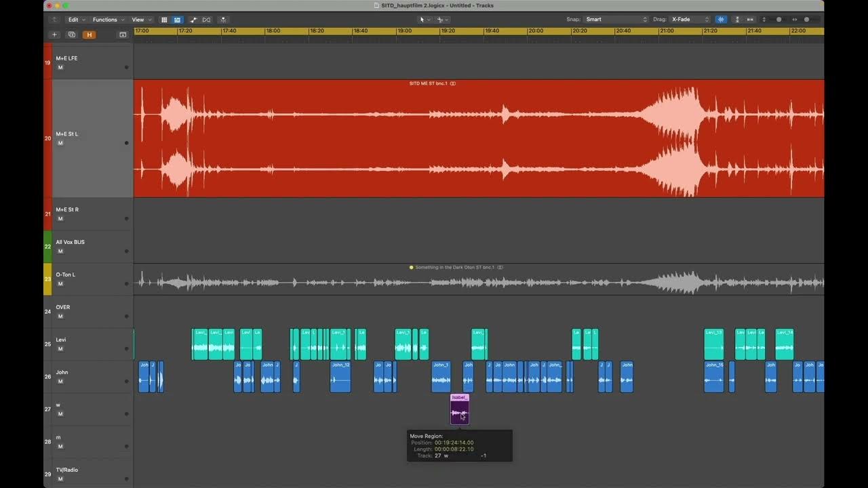Mute the All Vox BUS track
The image size is (868, 488).
tap(60, 251)
